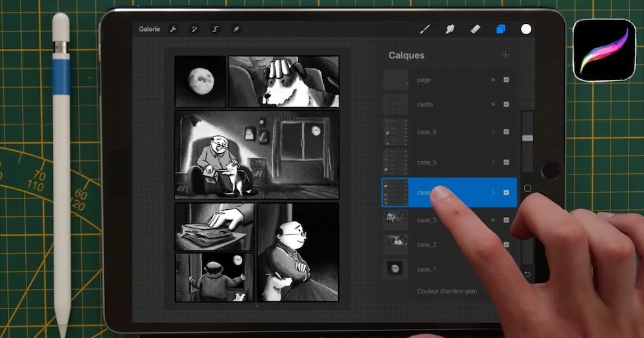Toggle visibility of selected blue group
The width and height of the screenshot is (644, 338).
coord(506,192)
